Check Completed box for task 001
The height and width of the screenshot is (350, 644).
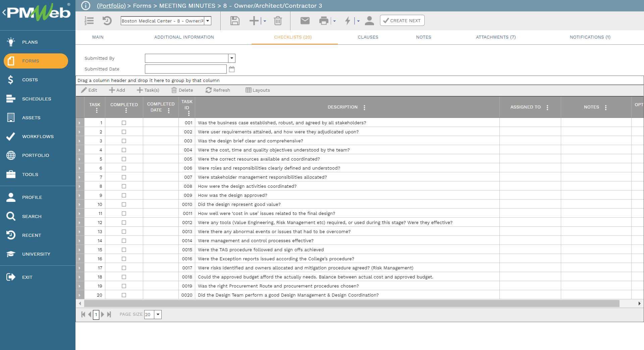(124, 123)
